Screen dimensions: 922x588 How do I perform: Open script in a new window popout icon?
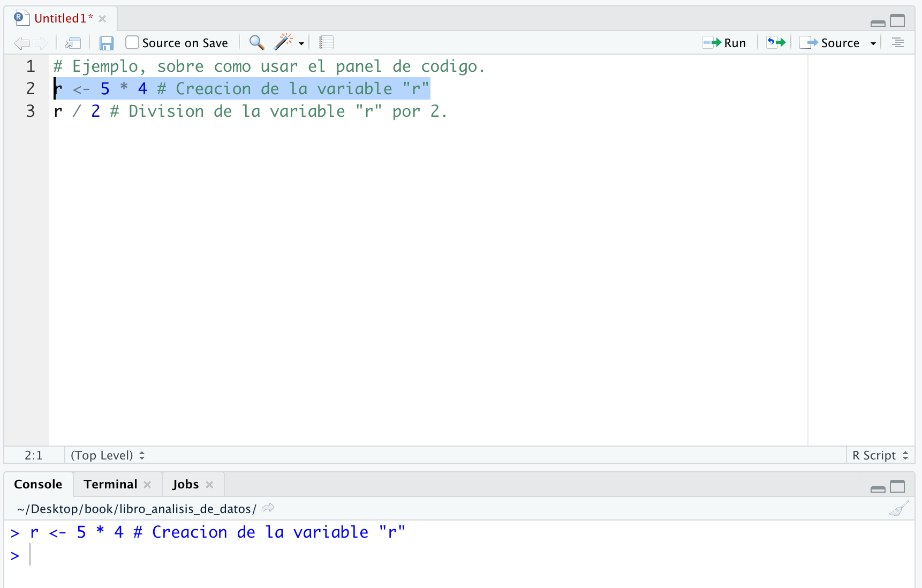point(73,43)
